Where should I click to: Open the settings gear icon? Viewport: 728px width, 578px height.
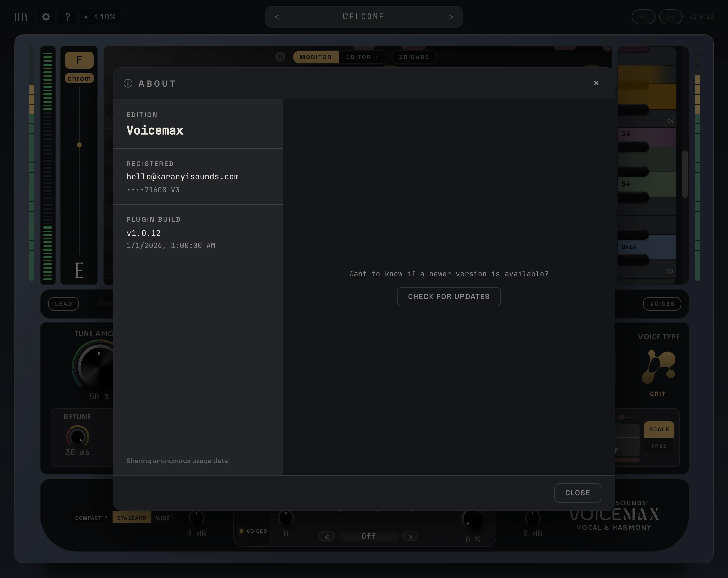click(x=46, y=17)
